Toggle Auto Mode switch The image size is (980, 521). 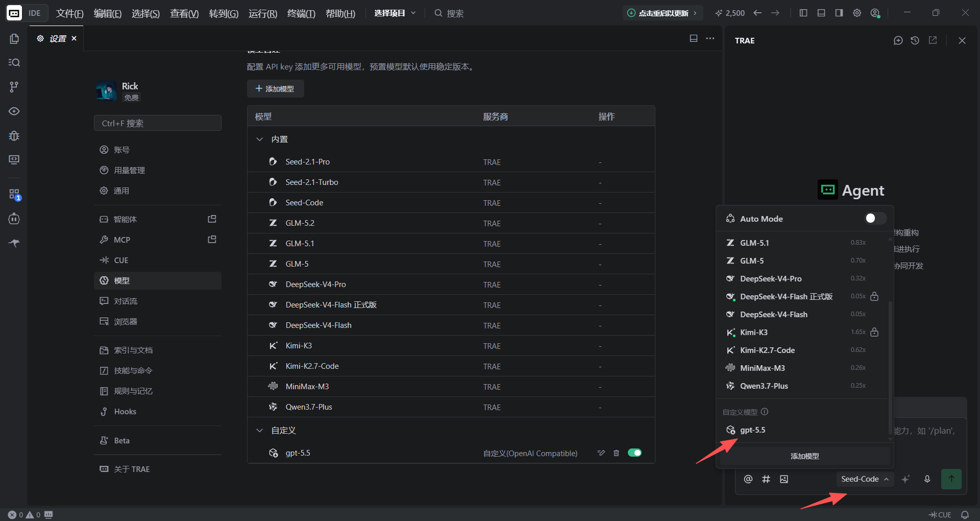pos(875,219)
